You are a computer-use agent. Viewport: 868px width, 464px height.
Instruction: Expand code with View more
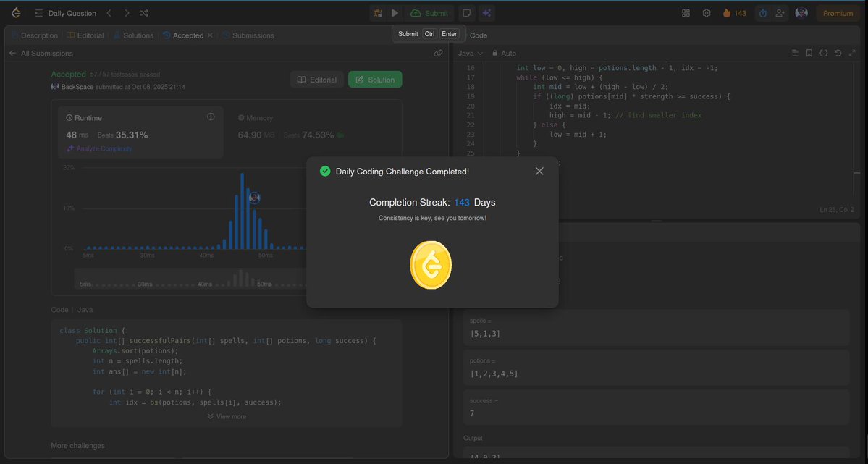[227, 416]
